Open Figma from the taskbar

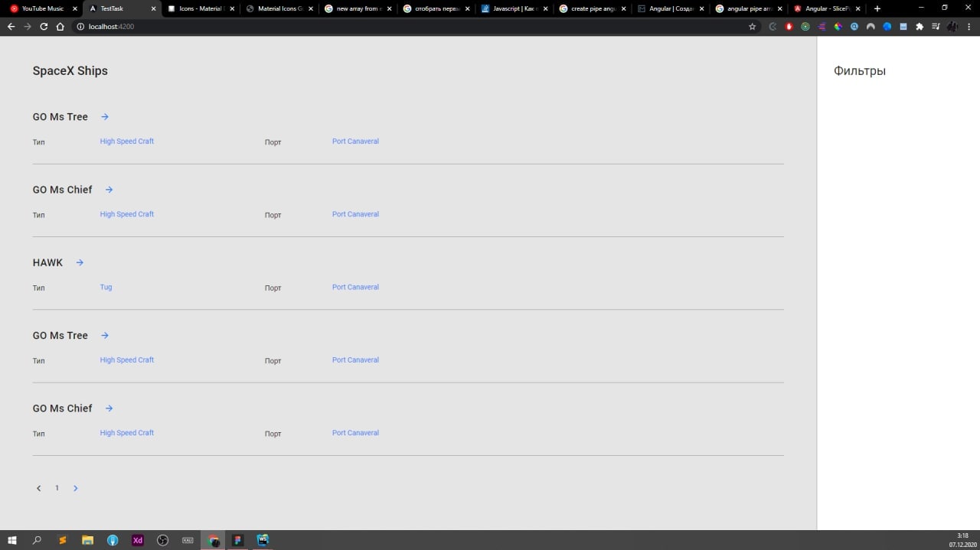point(238,540)
